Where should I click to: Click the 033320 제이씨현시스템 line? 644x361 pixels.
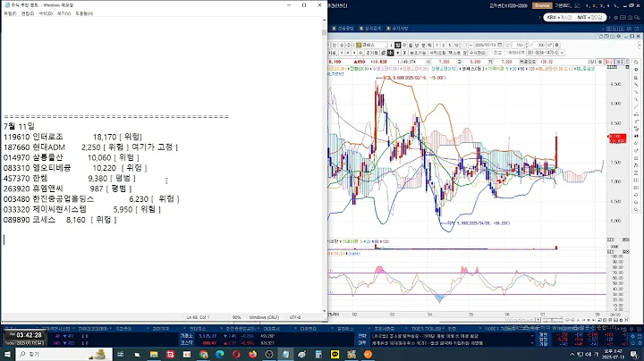click(x=81, y=209)
